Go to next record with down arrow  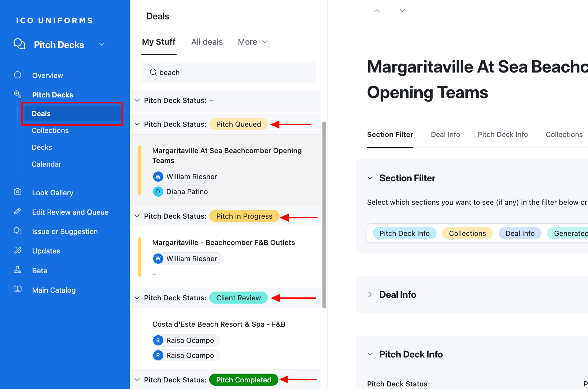tap(402, 11)
